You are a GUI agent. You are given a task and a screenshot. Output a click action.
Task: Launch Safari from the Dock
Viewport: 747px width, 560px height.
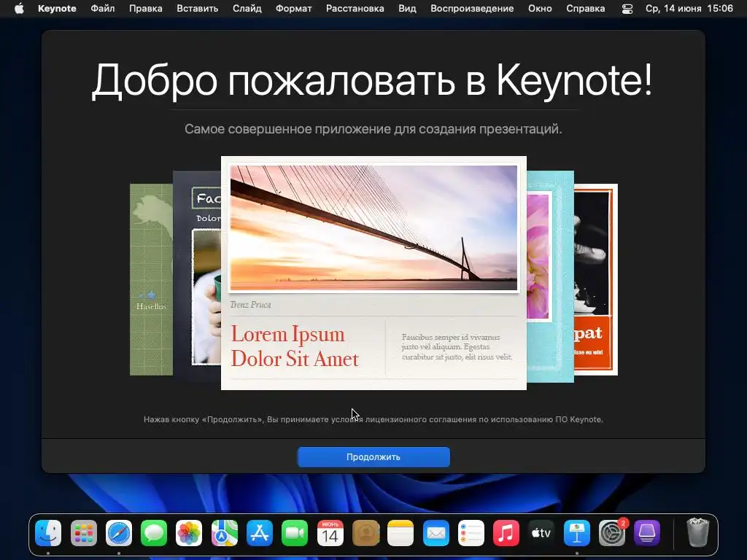tap(119, 533)
